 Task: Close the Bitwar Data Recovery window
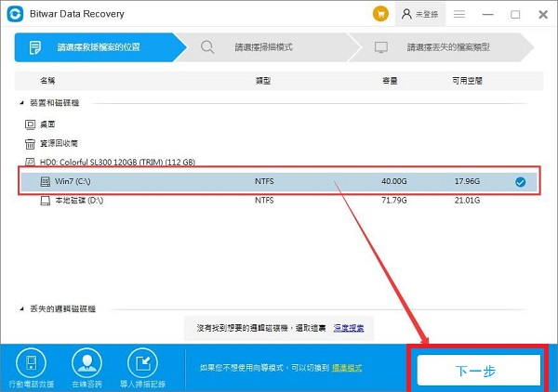click(x=543, y=15)
